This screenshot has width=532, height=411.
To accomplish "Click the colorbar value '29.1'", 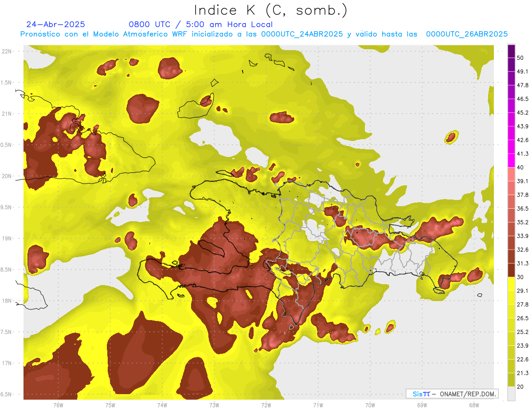I will 523,291.
